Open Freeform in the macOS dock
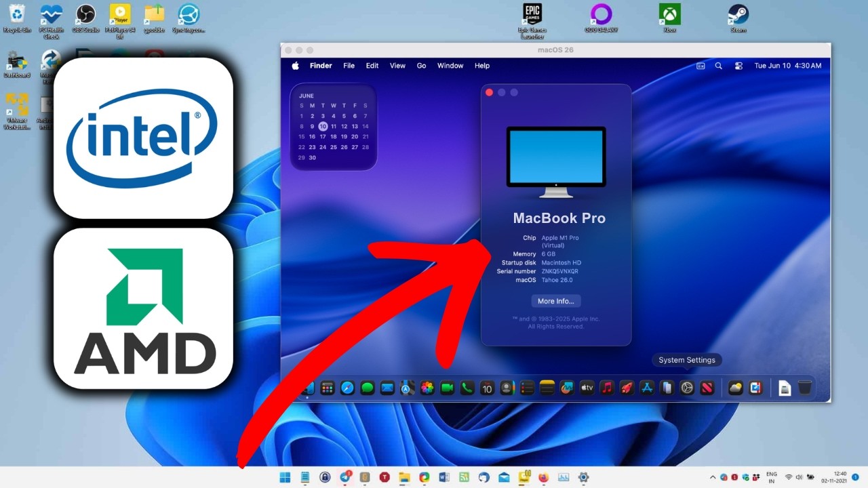This screenshot has width=868, height=488. 567,388
